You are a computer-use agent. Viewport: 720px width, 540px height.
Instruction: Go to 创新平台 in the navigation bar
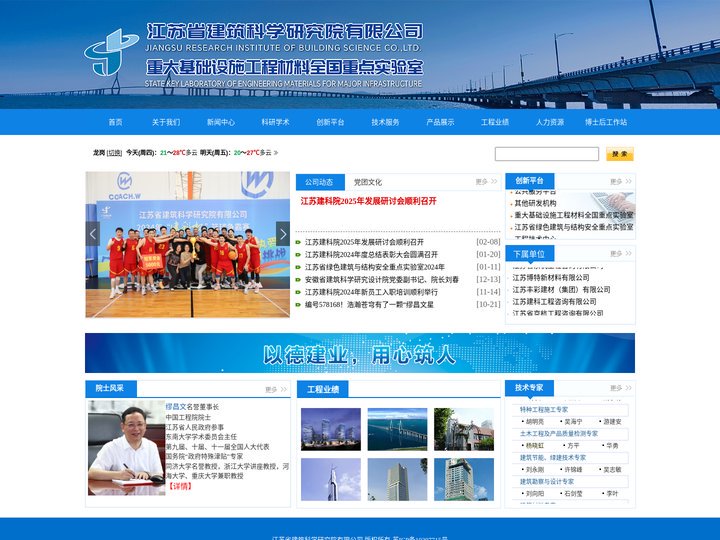(x=330, y=122)
